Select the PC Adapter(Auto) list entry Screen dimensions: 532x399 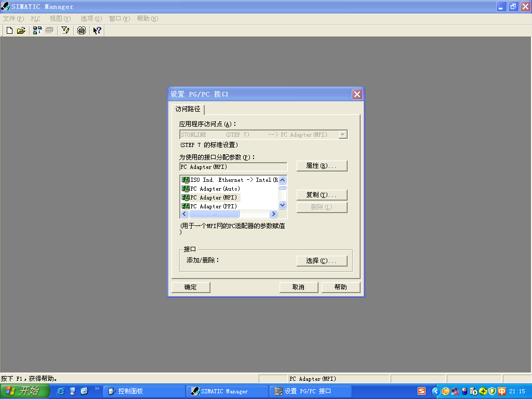pos(215,189)
